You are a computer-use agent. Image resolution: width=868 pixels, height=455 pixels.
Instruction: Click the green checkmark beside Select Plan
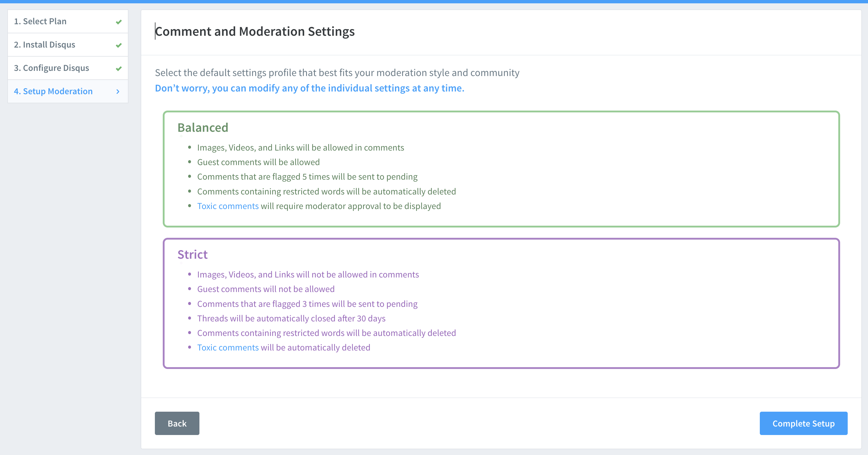click(x=119, y=22)
